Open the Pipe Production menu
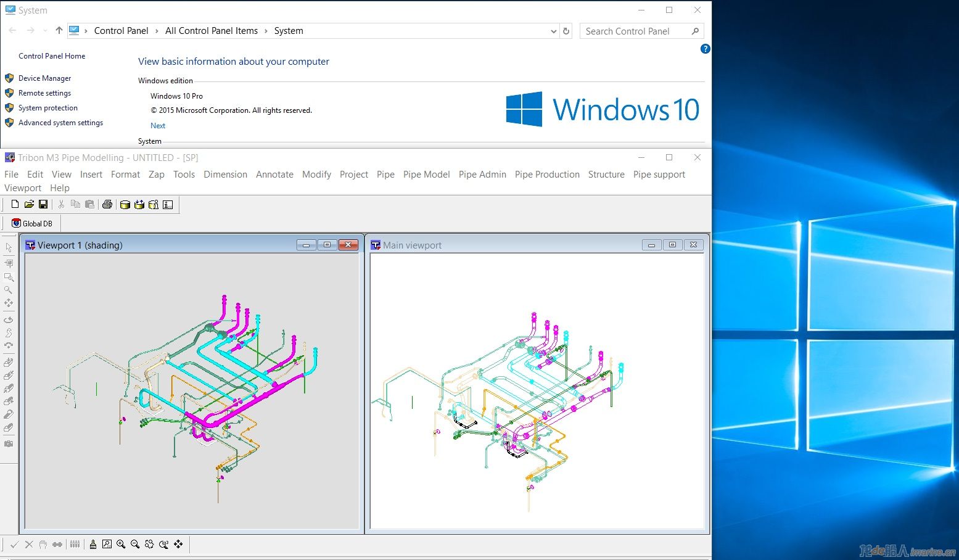The image size is (959, 560). tap(547, 175)
